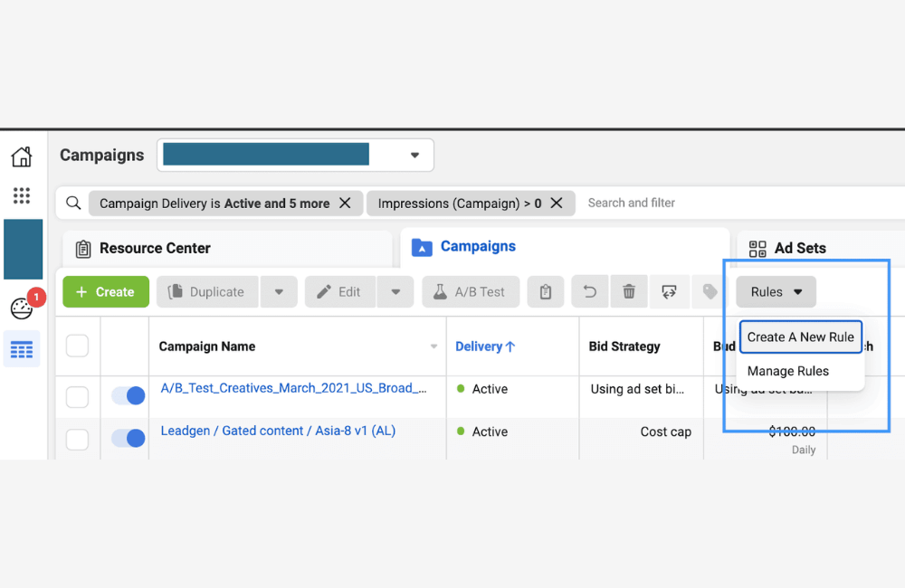The width and height of the screenshot is (905, 588).
Task: Open the Home icon in the sidebar
Action: [x=22, y=156]
